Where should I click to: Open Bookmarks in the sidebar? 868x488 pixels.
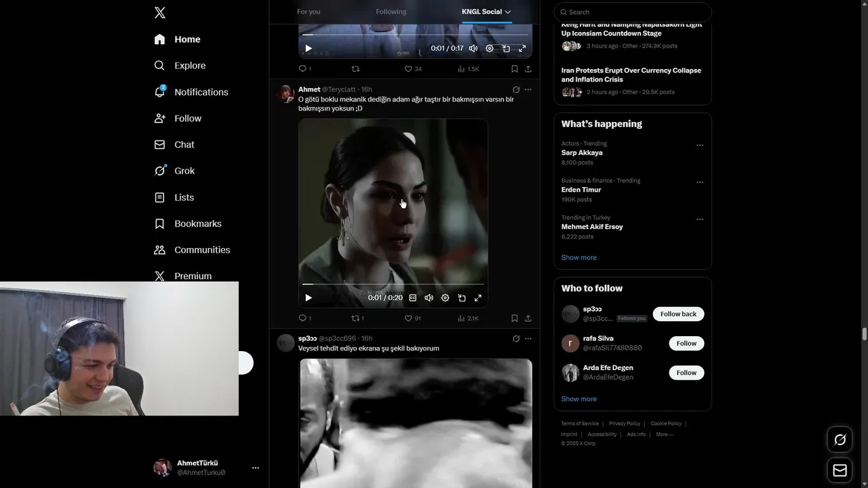pos(188,224)
